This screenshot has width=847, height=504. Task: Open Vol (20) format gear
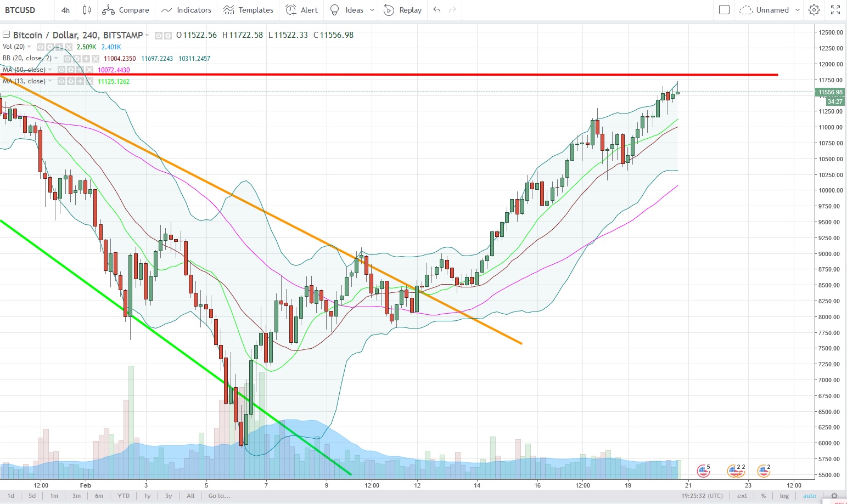(x=49, y=47)
